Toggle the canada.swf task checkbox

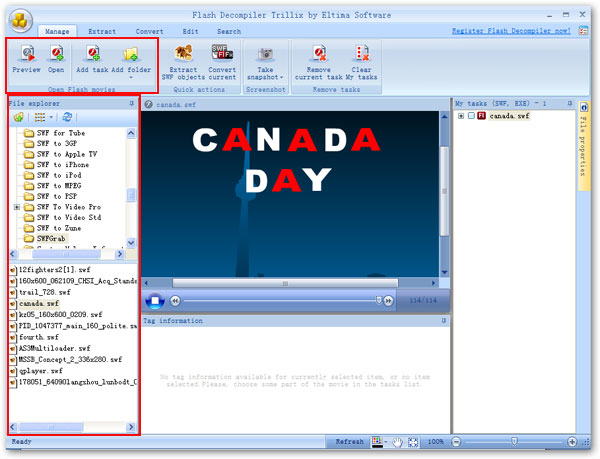pos(471,116)
